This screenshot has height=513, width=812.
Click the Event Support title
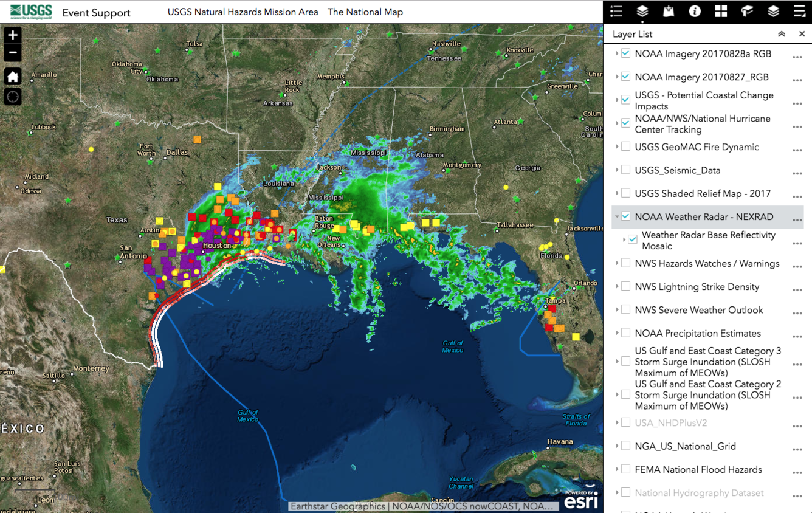[96, 13]
